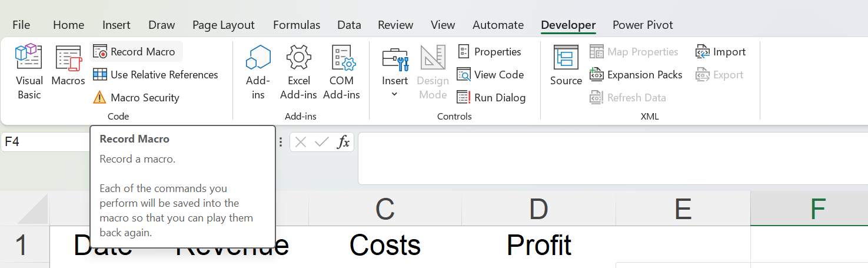Open the Add-ins dialog
This screenshot has width=868, height=268.
(x=258, y=72)
